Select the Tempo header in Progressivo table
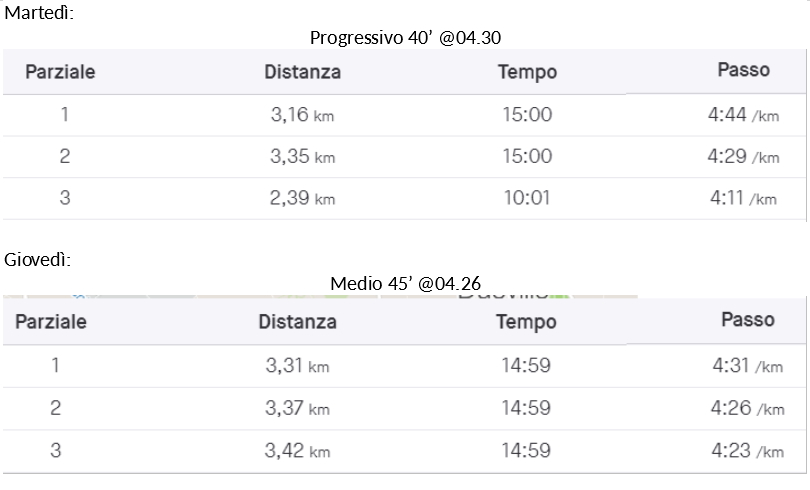 coord(527,72)
